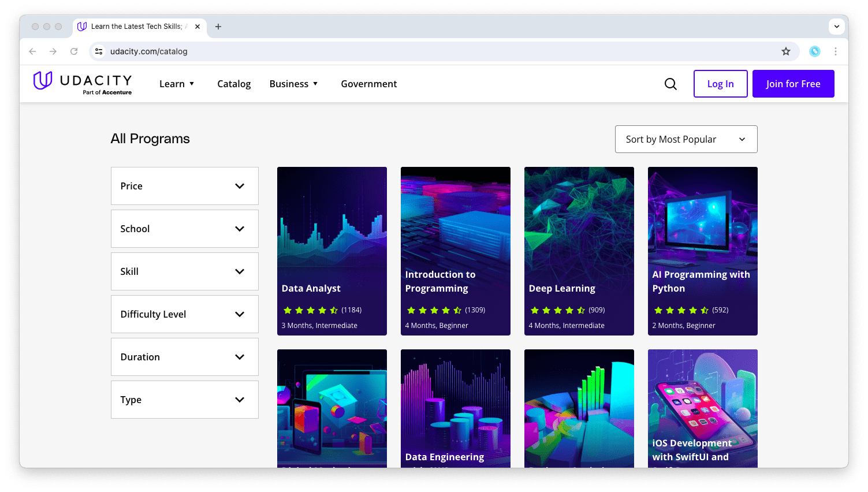Open the Data Analyst program card
Screen dimensions: 868x492
coord(331,251)
